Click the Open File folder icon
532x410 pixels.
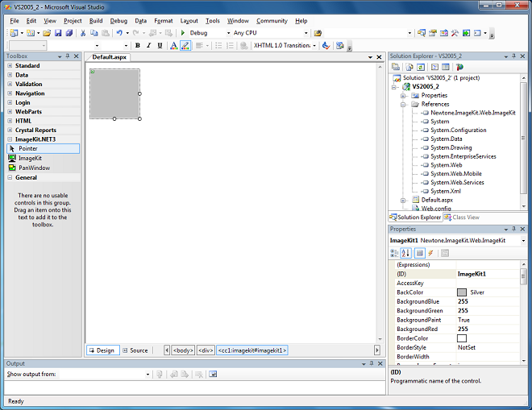point(47,33)
